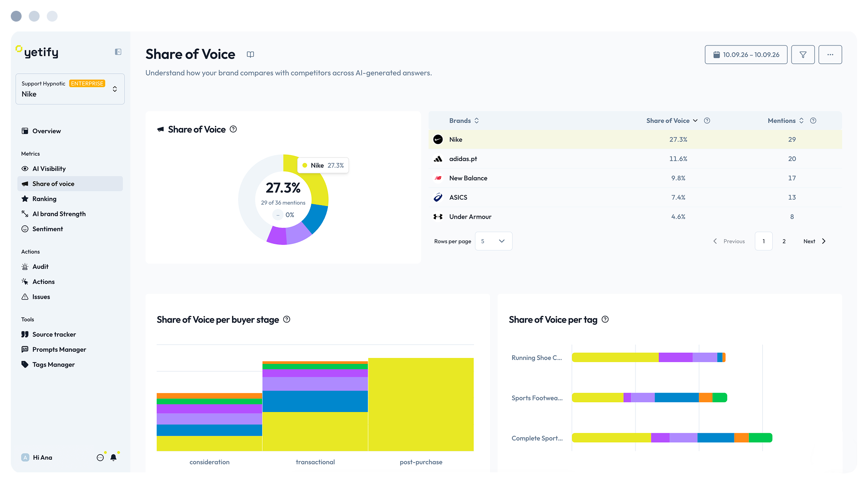Image resolution: width=868 pixels, height=484 pixels.
Task: Click the Complete Sport... tag bar
Action: (672, 438)
